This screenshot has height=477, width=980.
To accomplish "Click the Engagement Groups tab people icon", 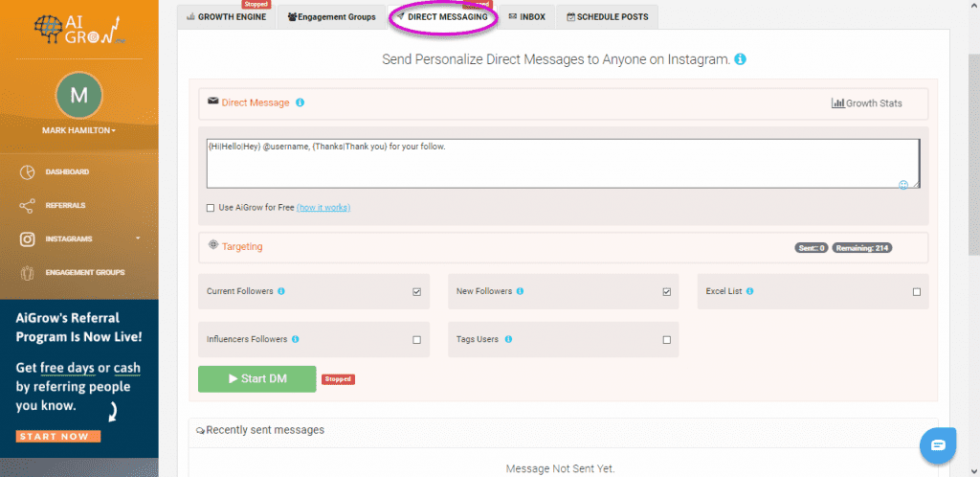I will point(292,17).
